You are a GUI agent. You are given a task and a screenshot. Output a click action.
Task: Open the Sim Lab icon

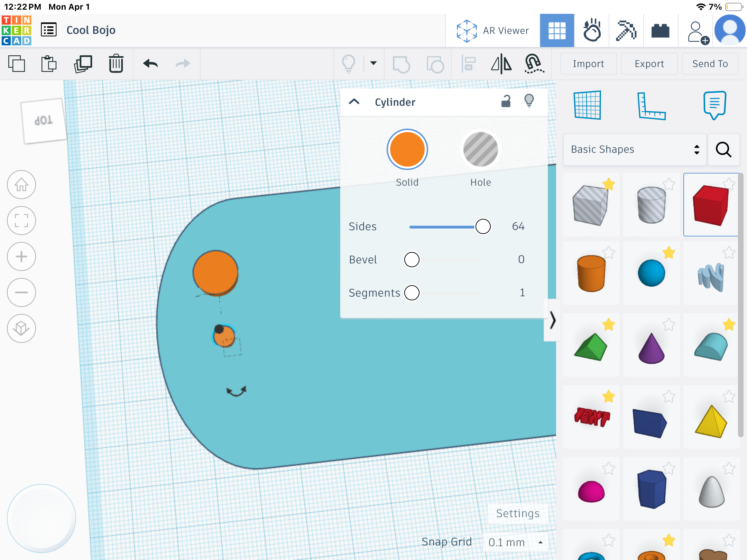[592, 30]
